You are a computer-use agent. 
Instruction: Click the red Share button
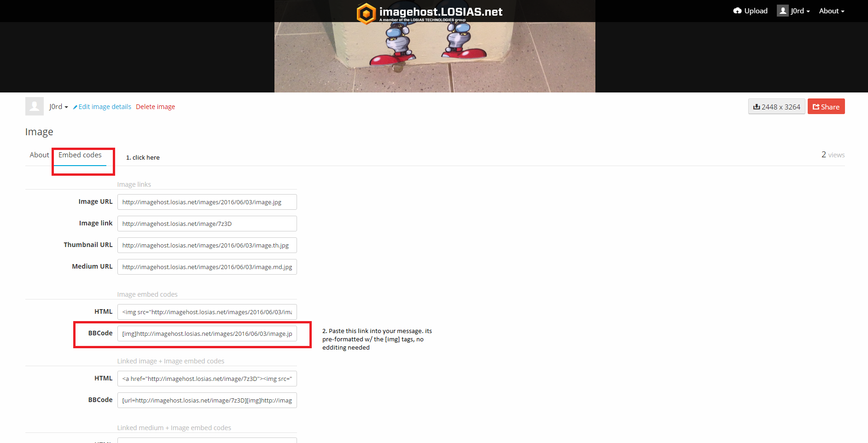[x=826, y=107]
